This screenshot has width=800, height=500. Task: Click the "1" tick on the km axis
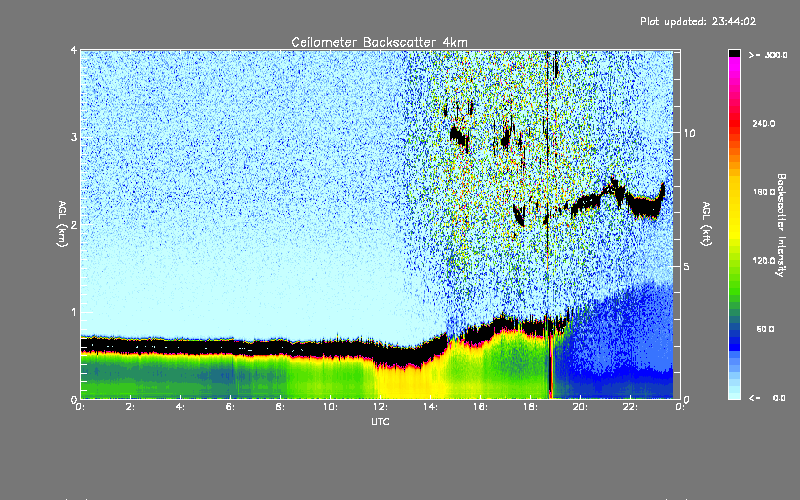[x=73, y=312]
